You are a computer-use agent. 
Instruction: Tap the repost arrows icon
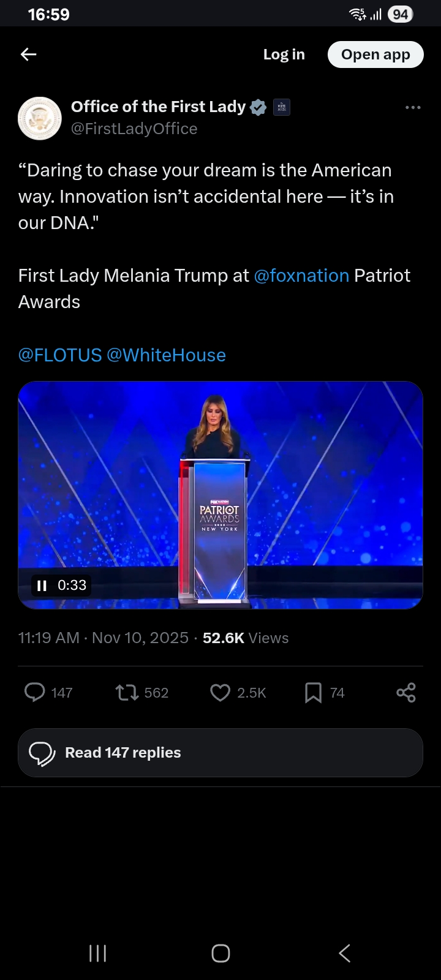[127, 692]
